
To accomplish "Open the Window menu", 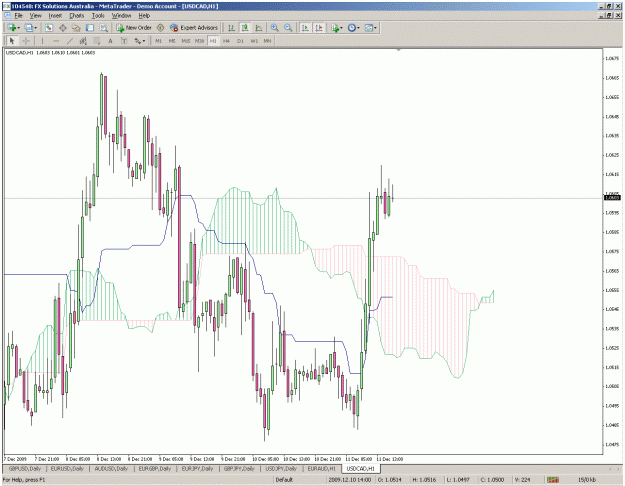I will coord(121,16).
